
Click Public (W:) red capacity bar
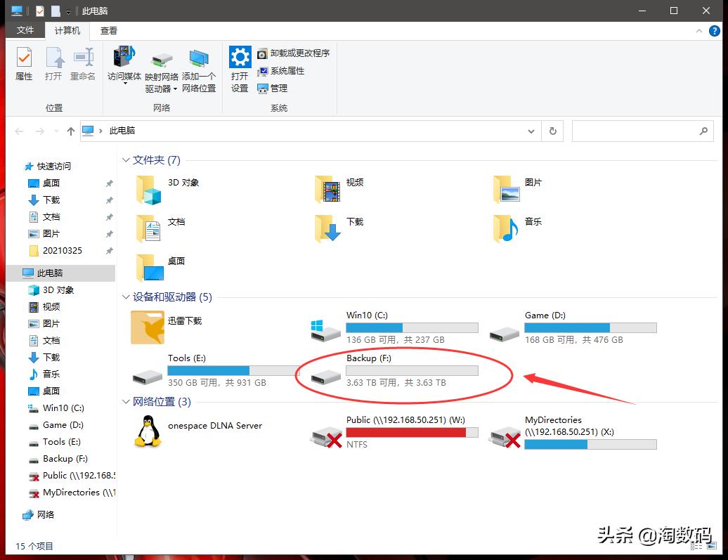412,432
